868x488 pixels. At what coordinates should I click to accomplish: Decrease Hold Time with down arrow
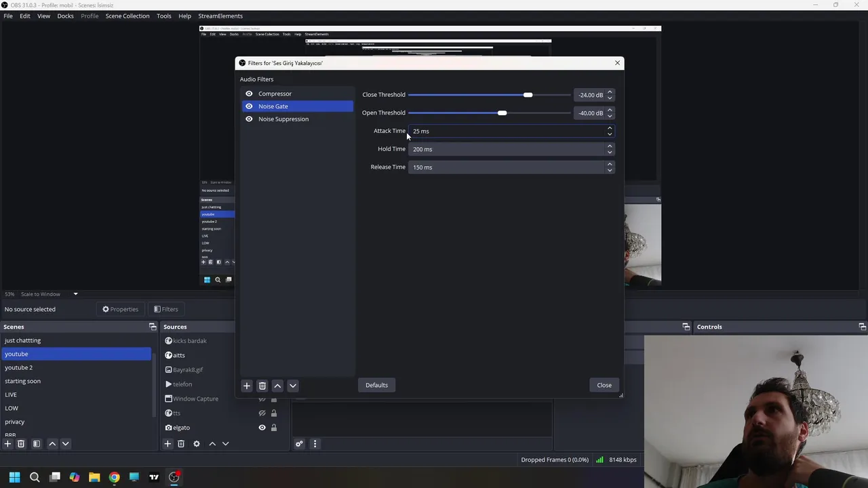[x=610, y=152]
